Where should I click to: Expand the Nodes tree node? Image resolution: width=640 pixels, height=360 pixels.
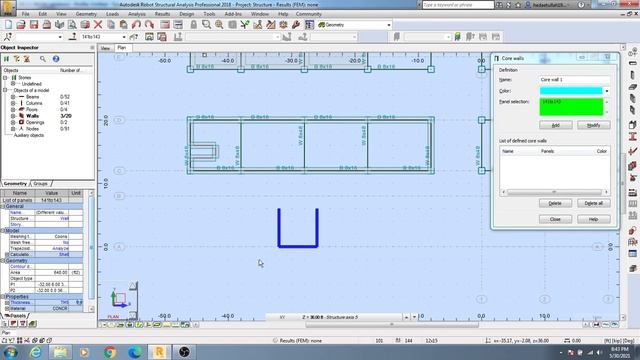tap(13, 129)
